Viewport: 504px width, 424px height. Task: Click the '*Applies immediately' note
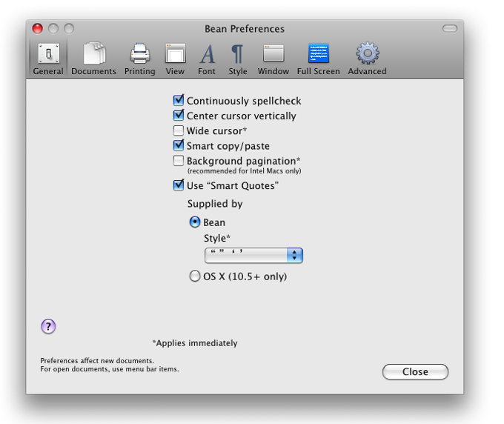click(195, 343)
